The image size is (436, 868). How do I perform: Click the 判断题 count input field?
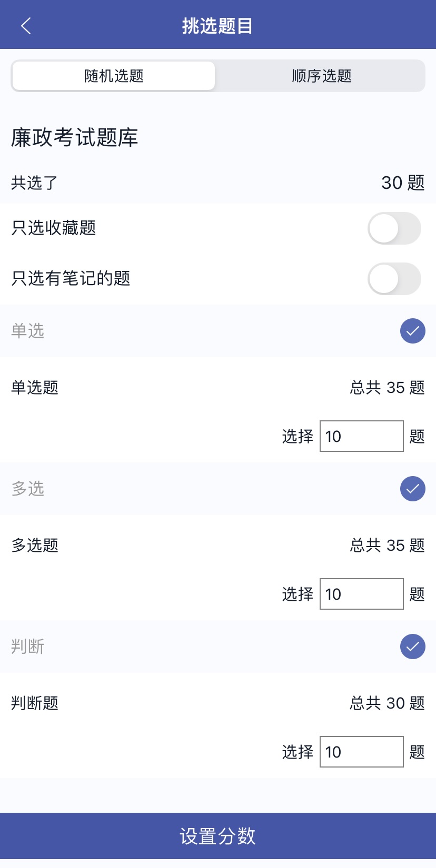pyautogui.click(x=361, y=752)
